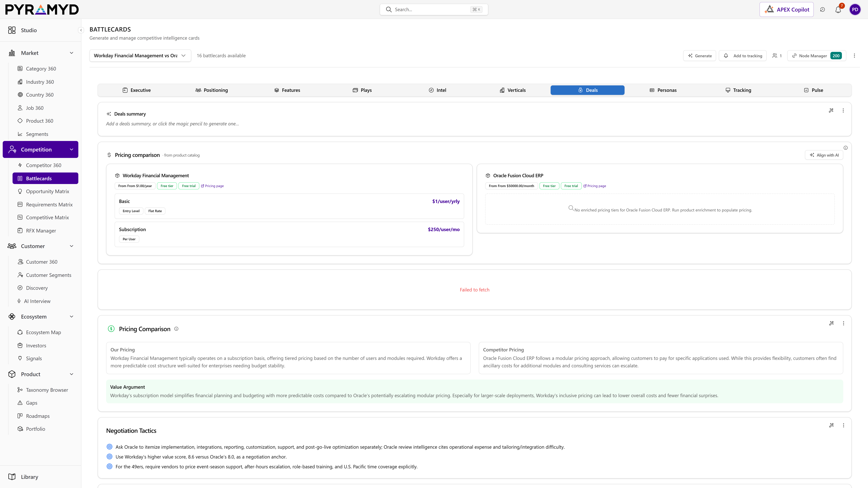
Task: Open Job 360 in sidebar
Action: 35,108
